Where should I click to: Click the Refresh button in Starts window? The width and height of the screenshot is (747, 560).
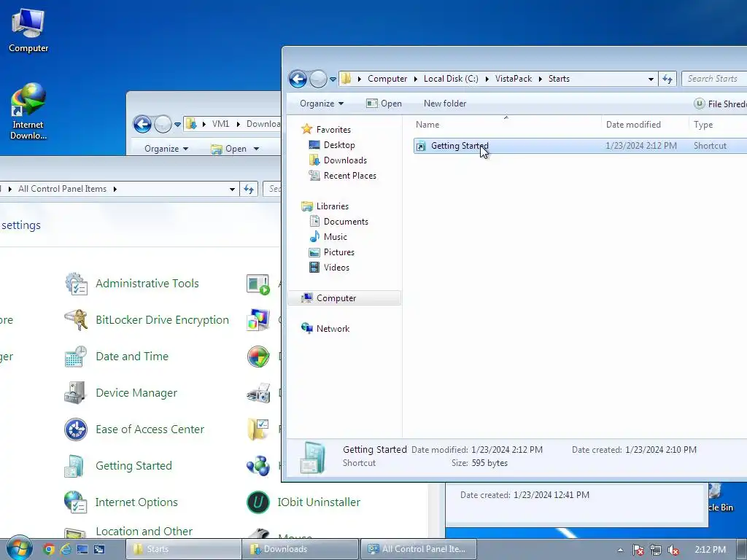pos(667,79)
